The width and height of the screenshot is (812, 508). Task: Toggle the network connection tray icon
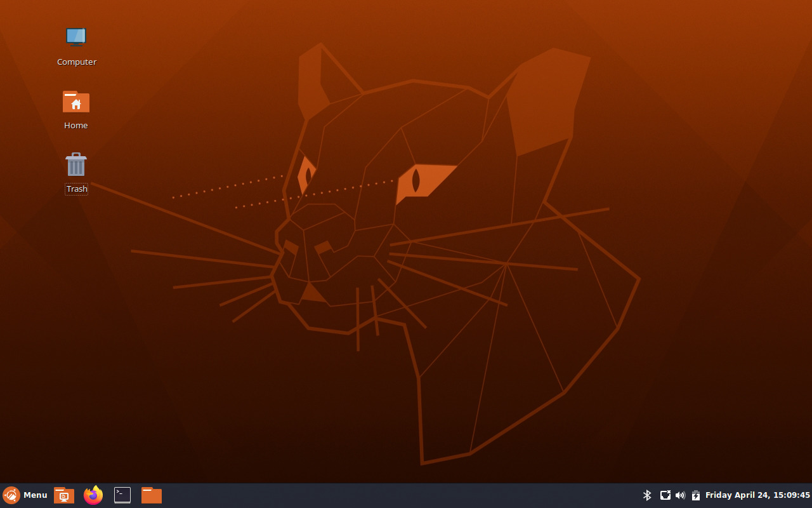665,495
